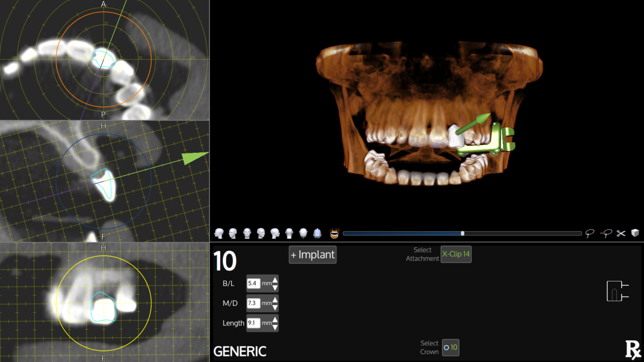
Task: Select the right profile head view icon
Action: click(275, 232)
